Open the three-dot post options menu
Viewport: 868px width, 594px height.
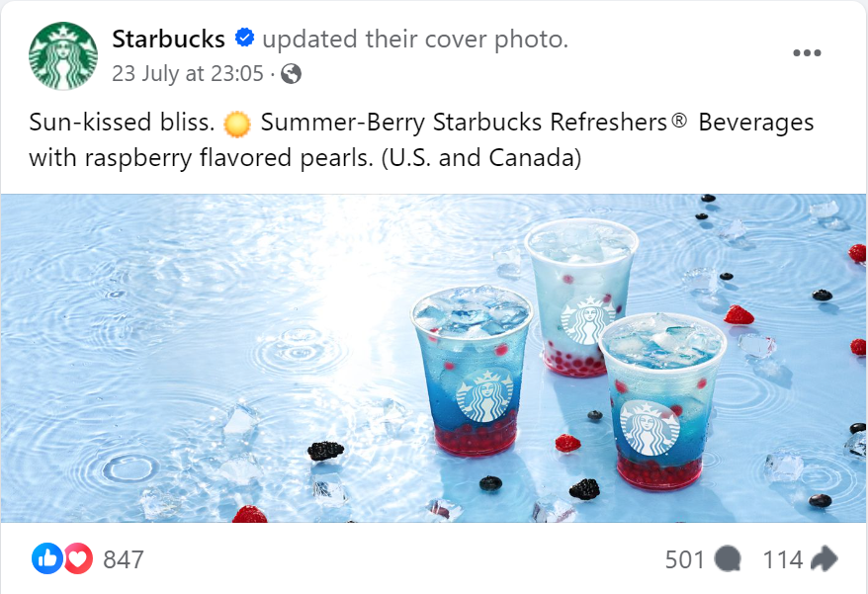pos(807,53)
